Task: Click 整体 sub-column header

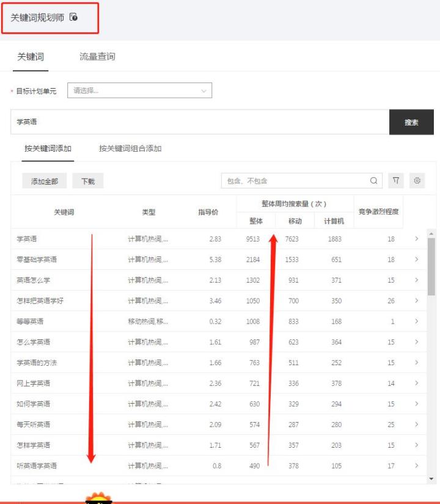Action: coord(256,221)
